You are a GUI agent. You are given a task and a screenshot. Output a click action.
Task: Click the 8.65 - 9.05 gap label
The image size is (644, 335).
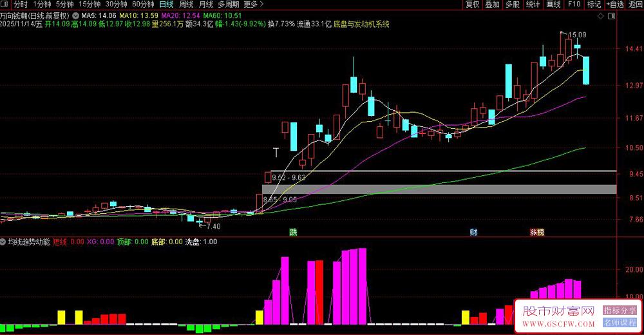[x=280, y=200]
